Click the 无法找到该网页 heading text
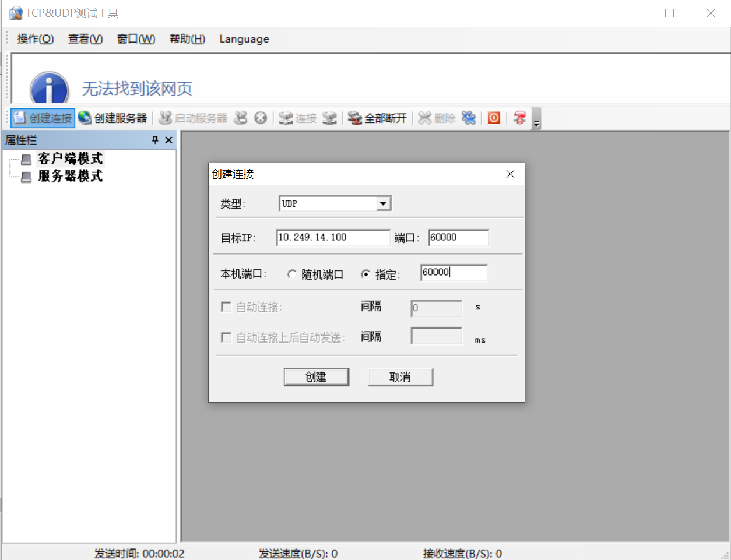This screenshot has width=731, height=560. [137, 89]
